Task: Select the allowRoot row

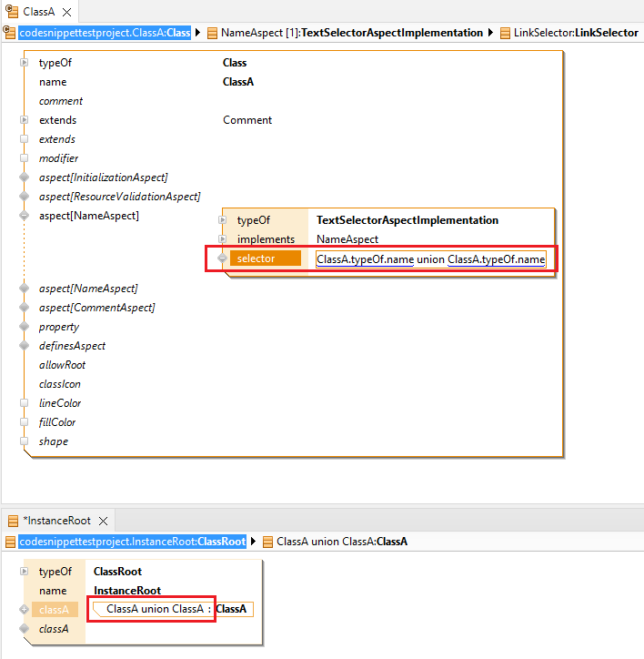Action: tap(62, 365)
